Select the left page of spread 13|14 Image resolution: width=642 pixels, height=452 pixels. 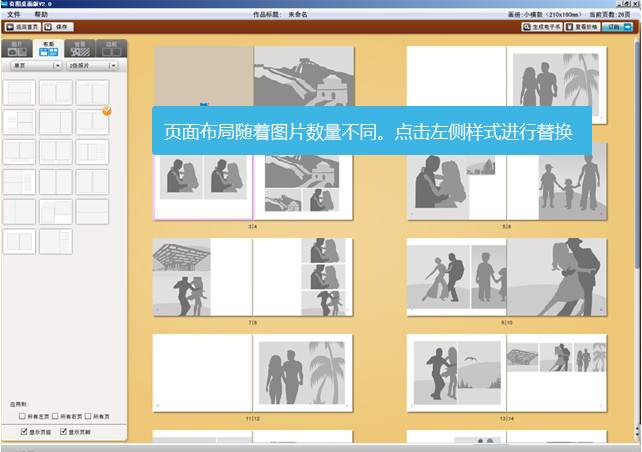(457, 373)
